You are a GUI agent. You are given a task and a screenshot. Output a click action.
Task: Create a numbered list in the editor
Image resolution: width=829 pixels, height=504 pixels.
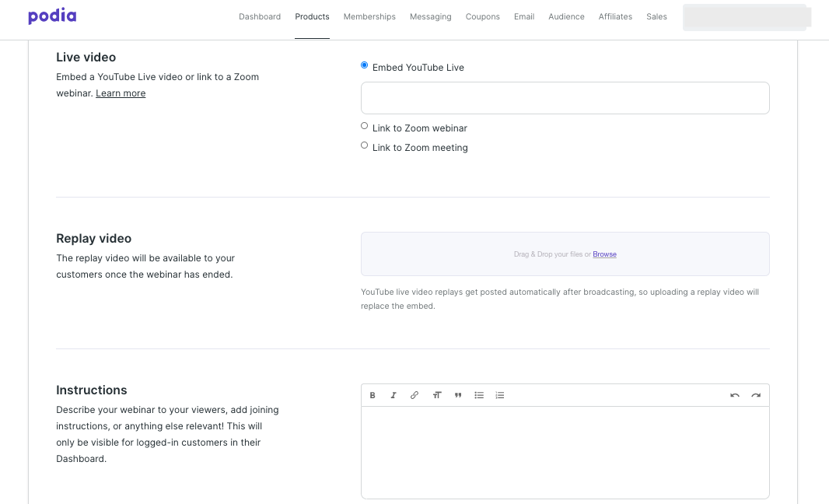[500, 395]
